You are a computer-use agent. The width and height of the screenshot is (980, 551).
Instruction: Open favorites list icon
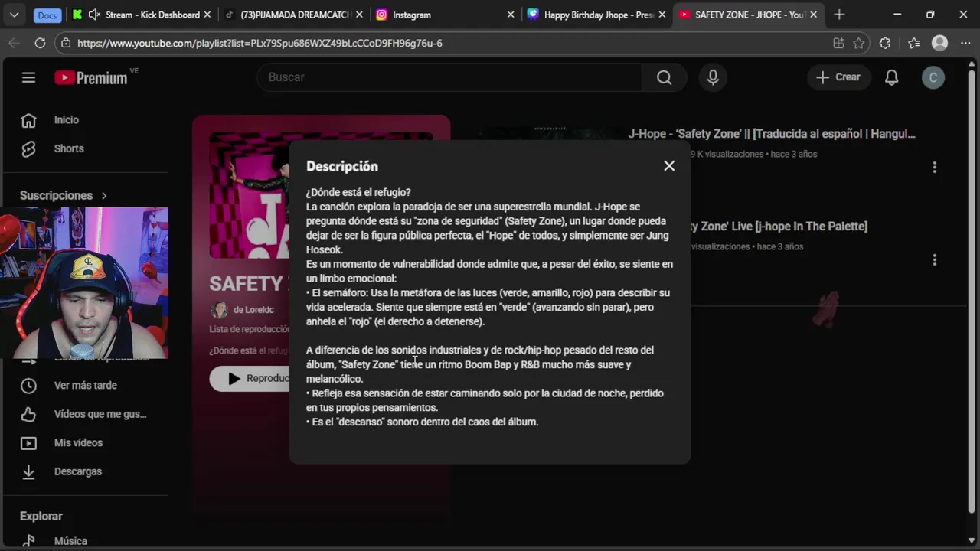pyautogui.click(x=914, y=44)
